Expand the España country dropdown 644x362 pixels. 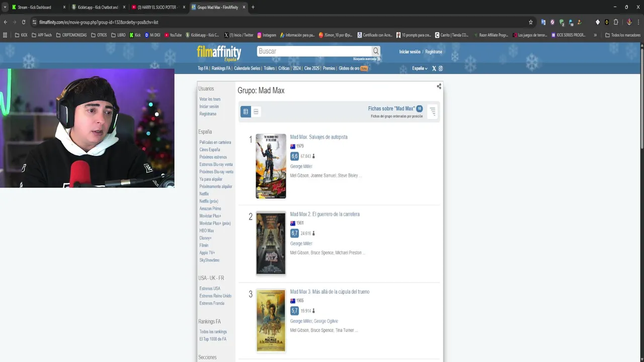coord(420,68)
